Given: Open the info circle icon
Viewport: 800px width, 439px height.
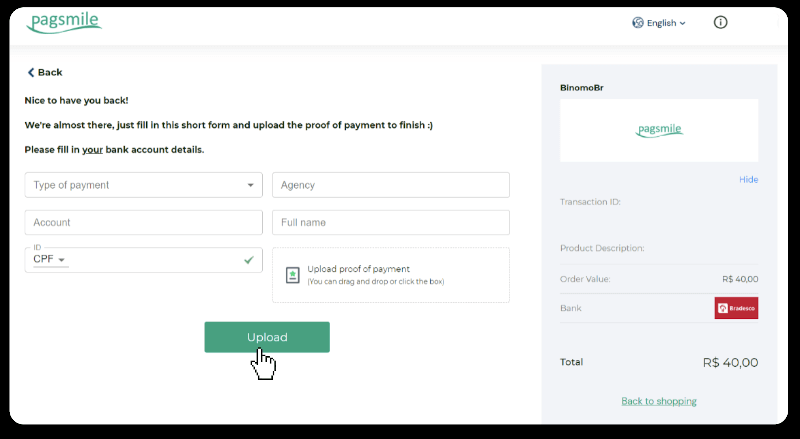Looking at the screenshot, I should coord(721,22).
